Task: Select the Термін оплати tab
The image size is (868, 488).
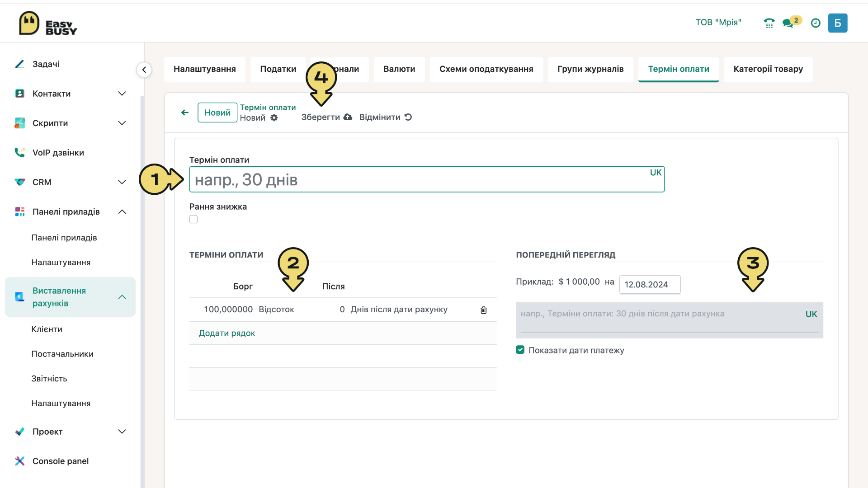Action: point(679,69)
